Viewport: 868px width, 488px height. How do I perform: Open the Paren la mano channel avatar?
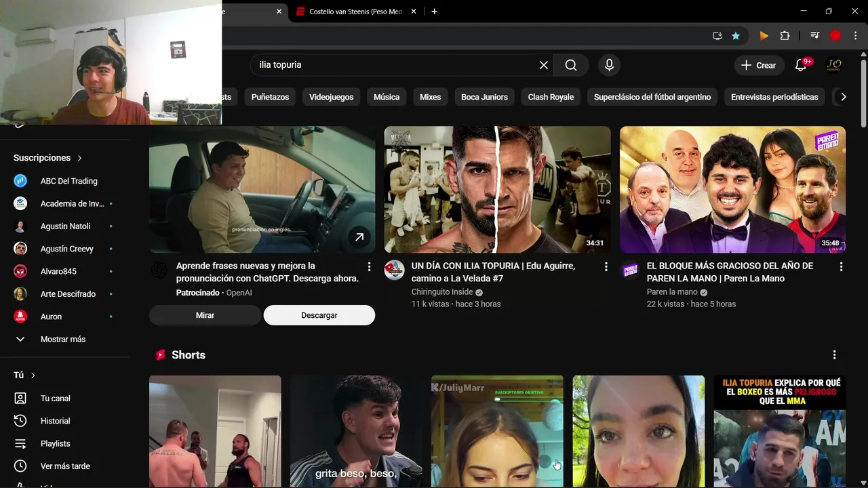[x=630, y=270]
